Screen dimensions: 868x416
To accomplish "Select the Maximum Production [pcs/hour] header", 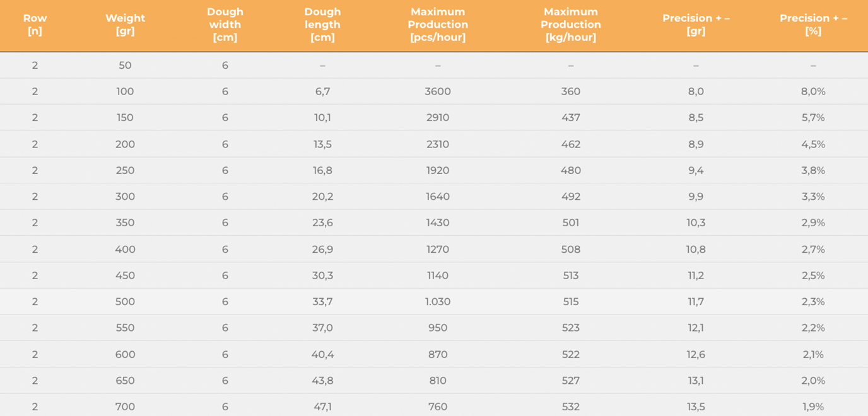I will coord(438,25).
